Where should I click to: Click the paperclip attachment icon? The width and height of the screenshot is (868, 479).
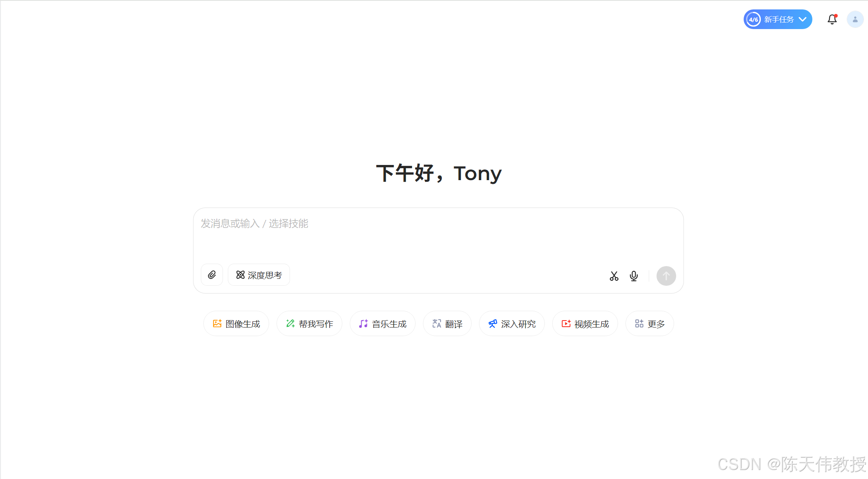point(212,275)
